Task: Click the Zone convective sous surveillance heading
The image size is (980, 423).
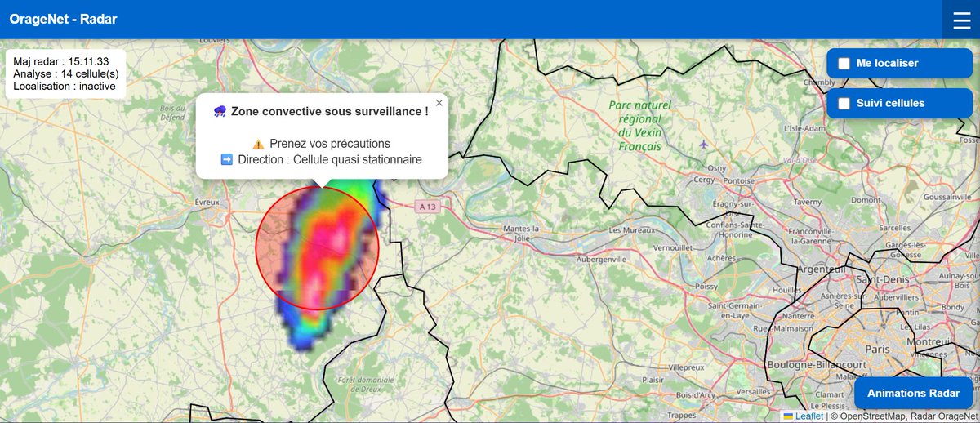Action: pyautogui.click(x=321, y=110)
